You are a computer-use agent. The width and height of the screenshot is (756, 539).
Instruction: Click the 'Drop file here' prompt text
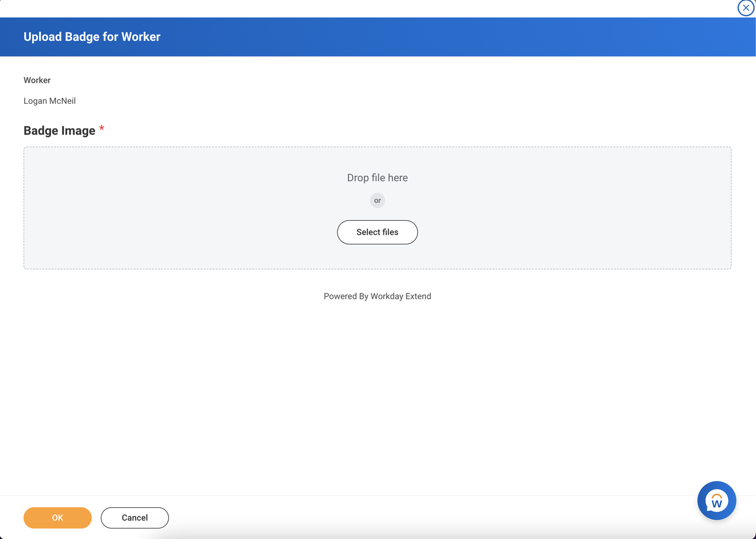(377, 177)
